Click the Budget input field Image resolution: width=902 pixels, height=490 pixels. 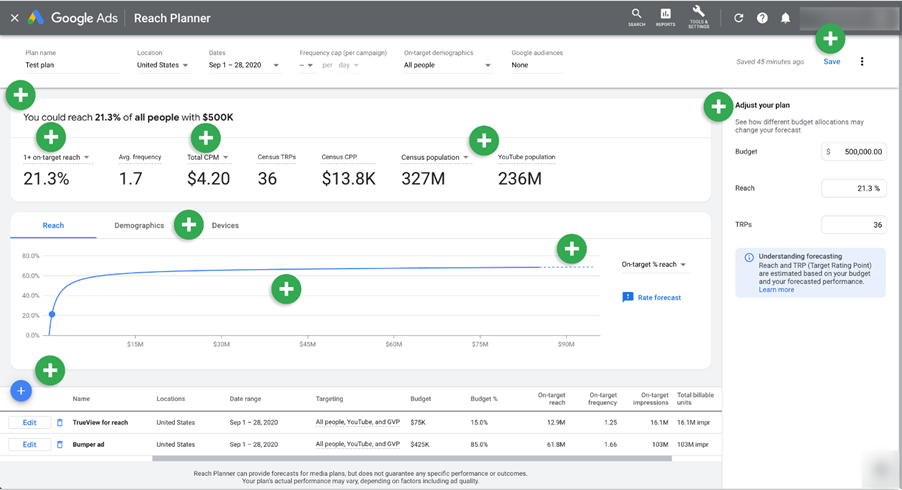point(854,152)
